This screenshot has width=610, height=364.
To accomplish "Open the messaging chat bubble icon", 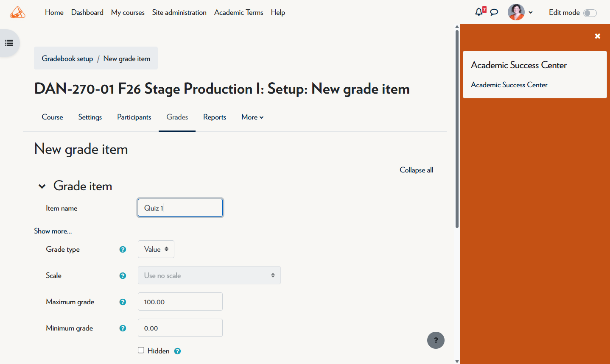I will (494, 12).
